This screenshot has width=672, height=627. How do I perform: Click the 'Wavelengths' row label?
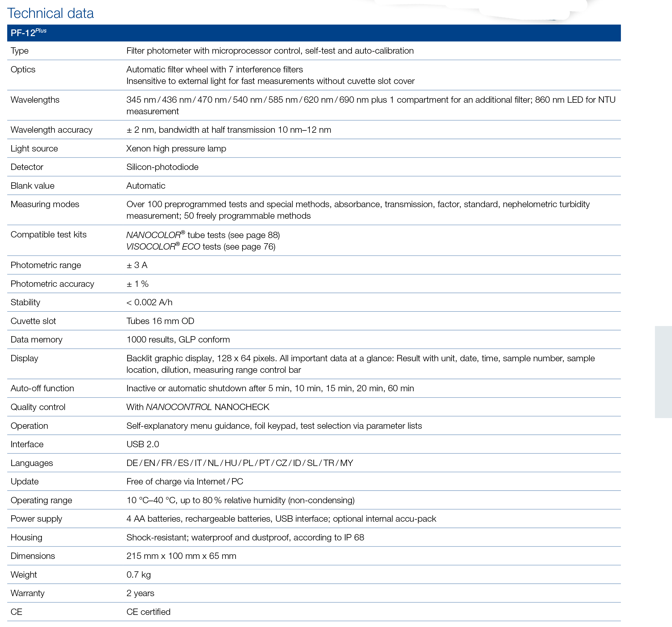point(35,100)
